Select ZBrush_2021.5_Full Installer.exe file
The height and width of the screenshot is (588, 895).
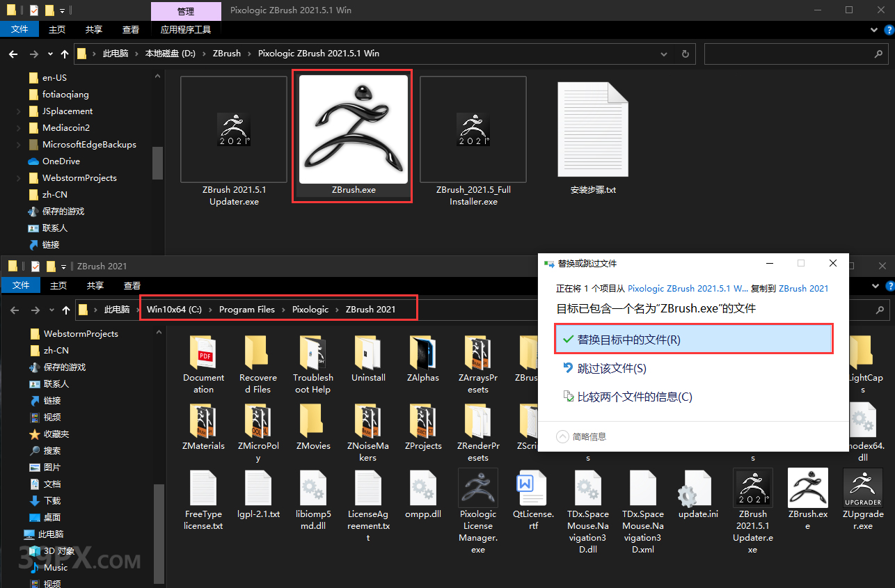point(473,142)
